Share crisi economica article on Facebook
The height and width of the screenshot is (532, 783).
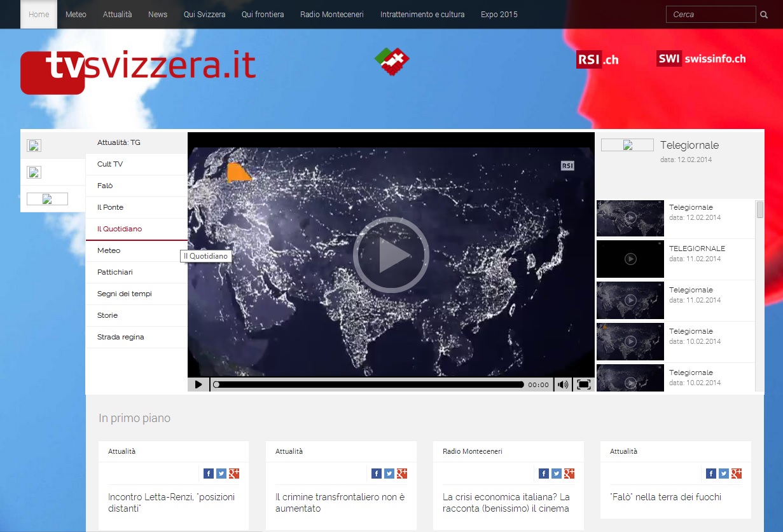pos(544,474)
